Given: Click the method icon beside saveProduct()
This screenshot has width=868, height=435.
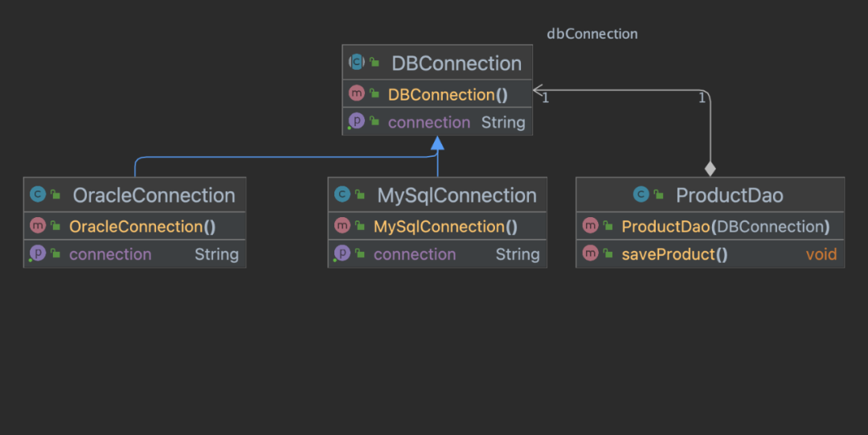Looking at the screenshot, I should click(x=591, y=253).
